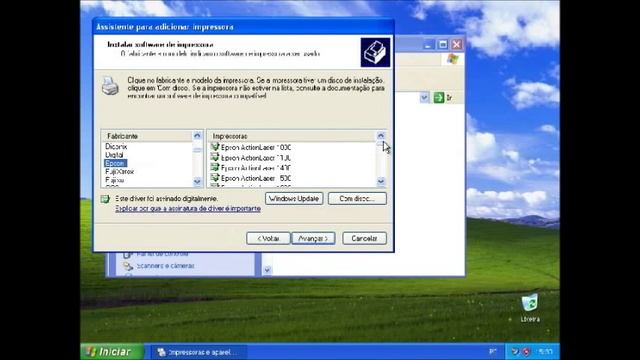Screen dimensions: 640x360
Task: Click the Scanners e câmeras icon
Action: 128,266
